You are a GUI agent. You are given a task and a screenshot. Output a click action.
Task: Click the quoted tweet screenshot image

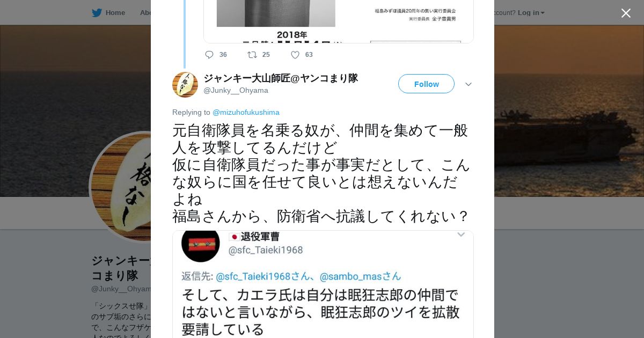[x=323, y=284]
